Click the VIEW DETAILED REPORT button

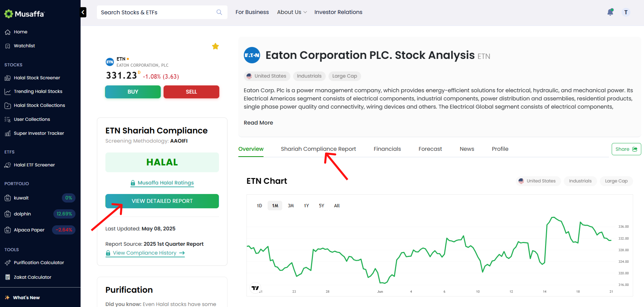click(162, 201)
